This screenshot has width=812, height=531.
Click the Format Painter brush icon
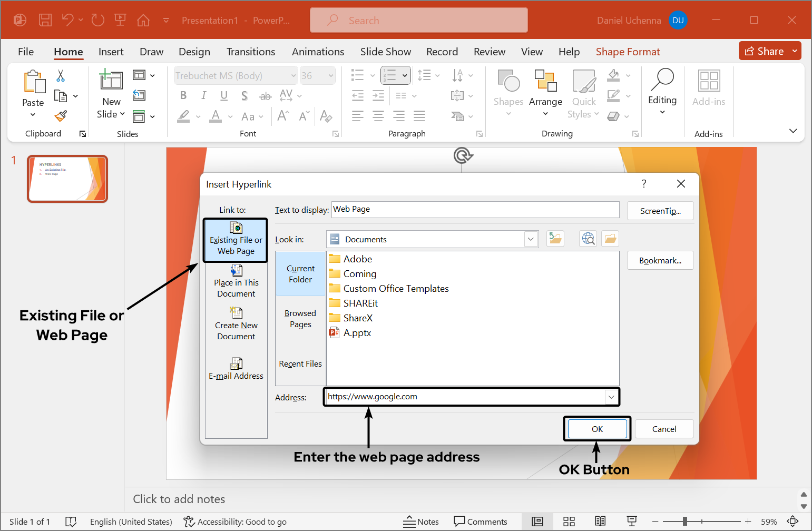[x=61, y=116]
